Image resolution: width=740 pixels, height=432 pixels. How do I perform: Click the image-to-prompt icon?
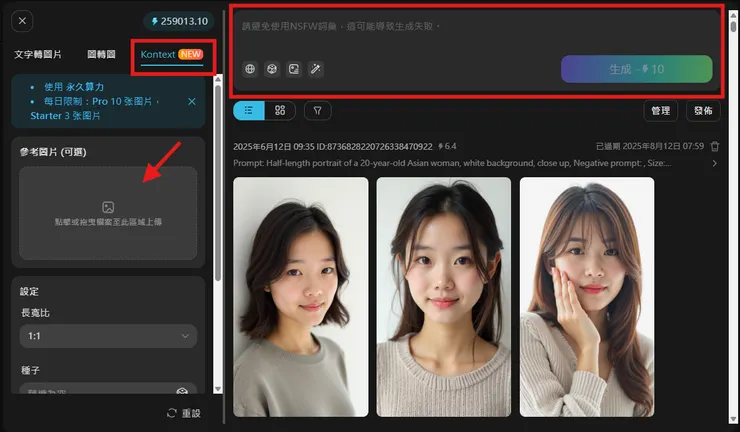click(x=294, y=69)
